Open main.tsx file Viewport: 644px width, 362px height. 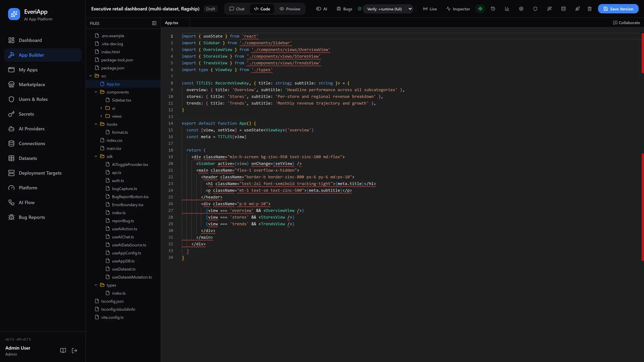point(123,148)
